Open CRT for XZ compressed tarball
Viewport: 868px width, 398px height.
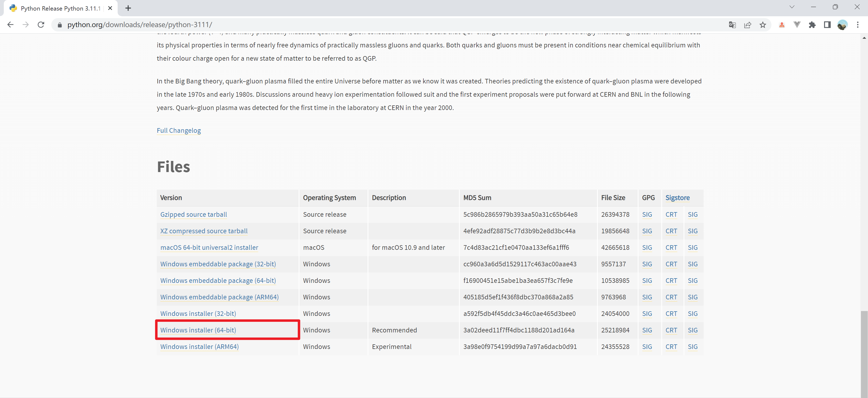coord(671,231)
